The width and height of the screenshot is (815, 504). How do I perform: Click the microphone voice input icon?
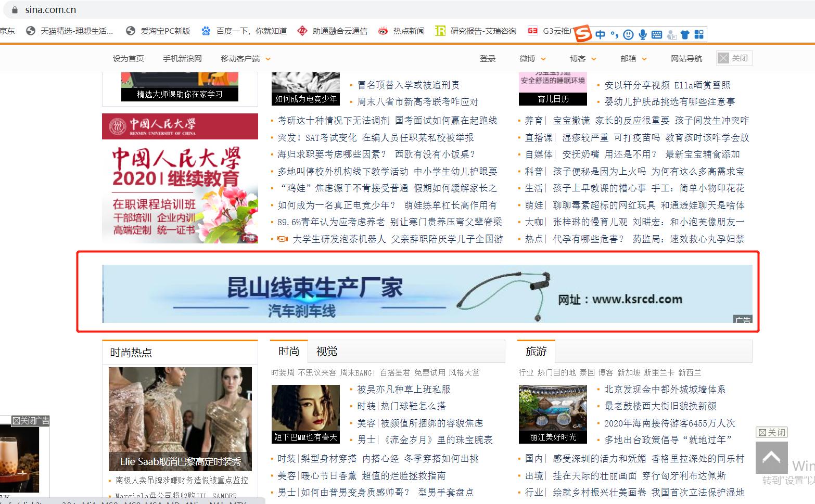pyautogui.click(x=643, y=34)
